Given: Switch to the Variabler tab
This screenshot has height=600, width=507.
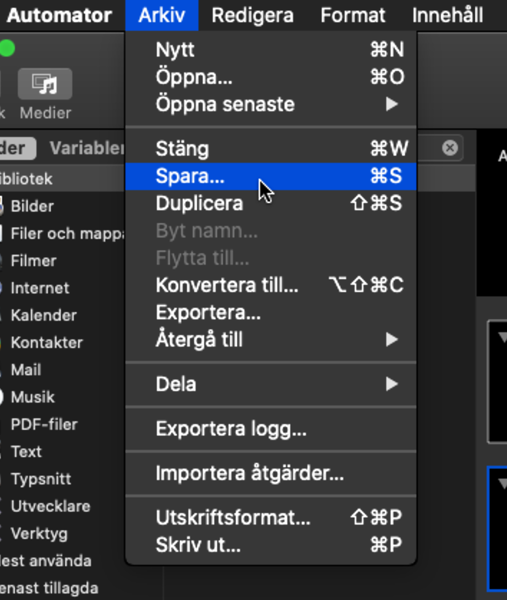Looking at the screenshot, I should 86,148.
